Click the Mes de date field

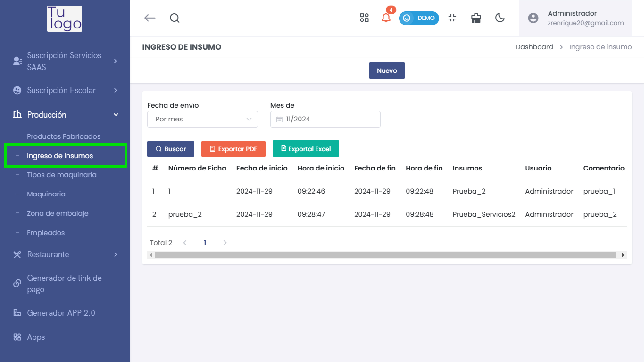tap(325, 119)
